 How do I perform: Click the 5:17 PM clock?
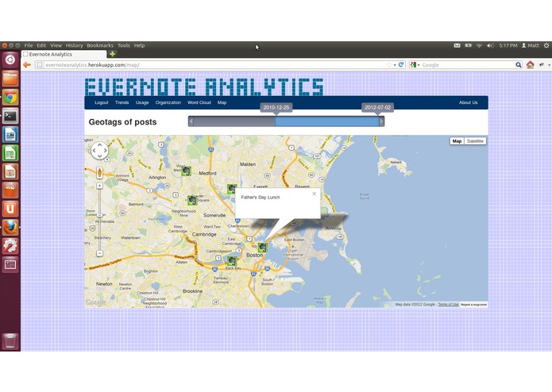tap(508, 45)
